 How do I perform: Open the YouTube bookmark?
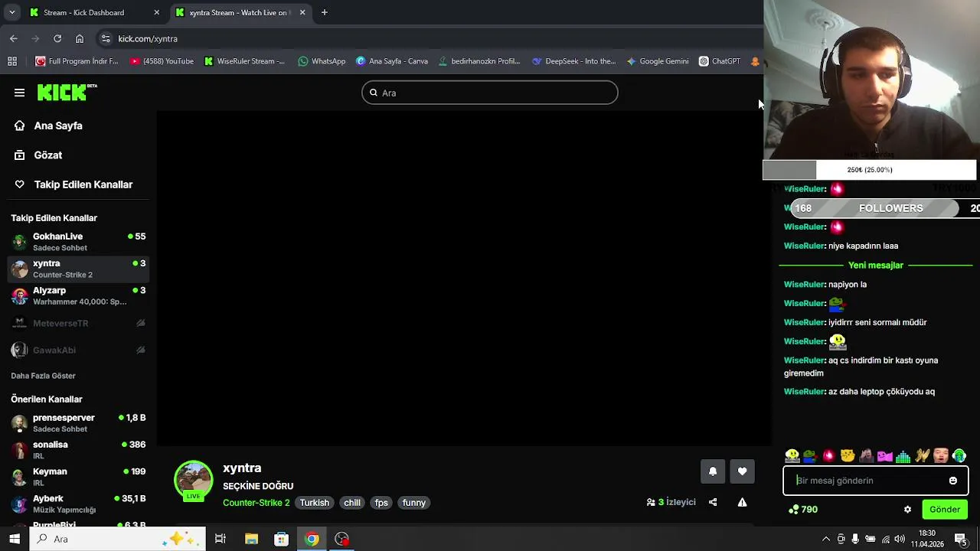click(162, 61)
